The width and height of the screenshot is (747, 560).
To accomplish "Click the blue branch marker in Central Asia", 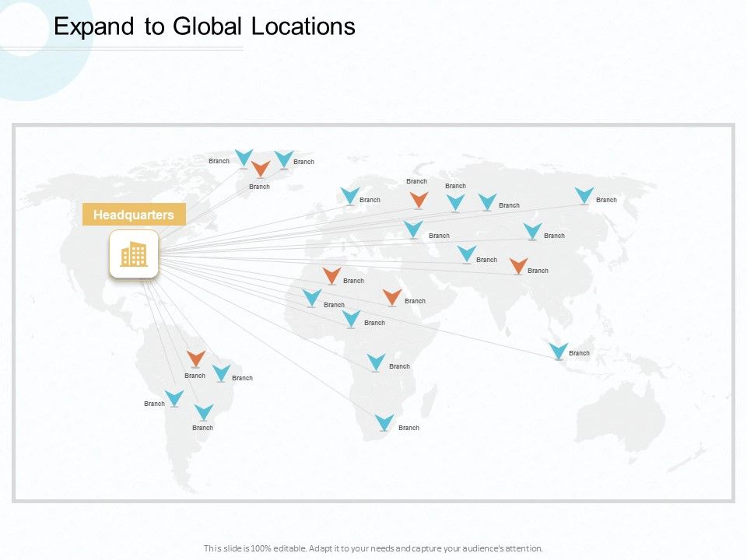I will (x=467, y=254).
